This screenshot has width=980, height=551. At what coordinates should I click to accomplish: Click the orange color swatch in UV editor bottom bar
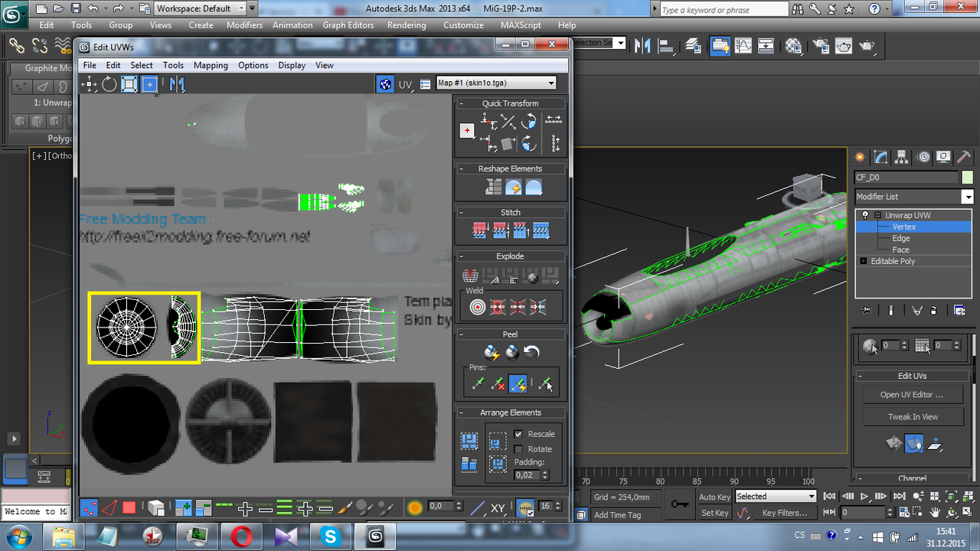click(x=414, y=506)
